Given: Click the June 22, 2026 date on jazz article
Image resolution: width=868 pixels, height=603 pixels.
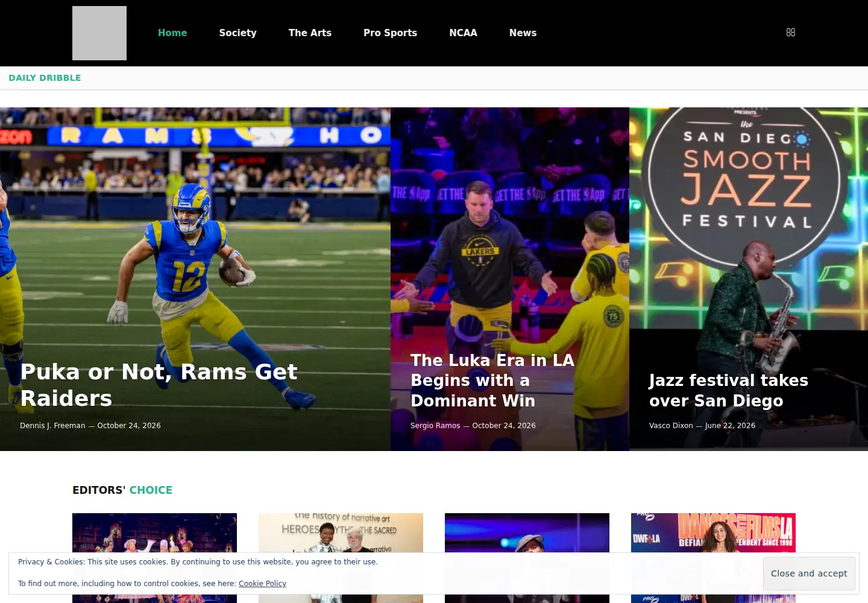Looking at the screenshot, I should (x=730, y=426).
